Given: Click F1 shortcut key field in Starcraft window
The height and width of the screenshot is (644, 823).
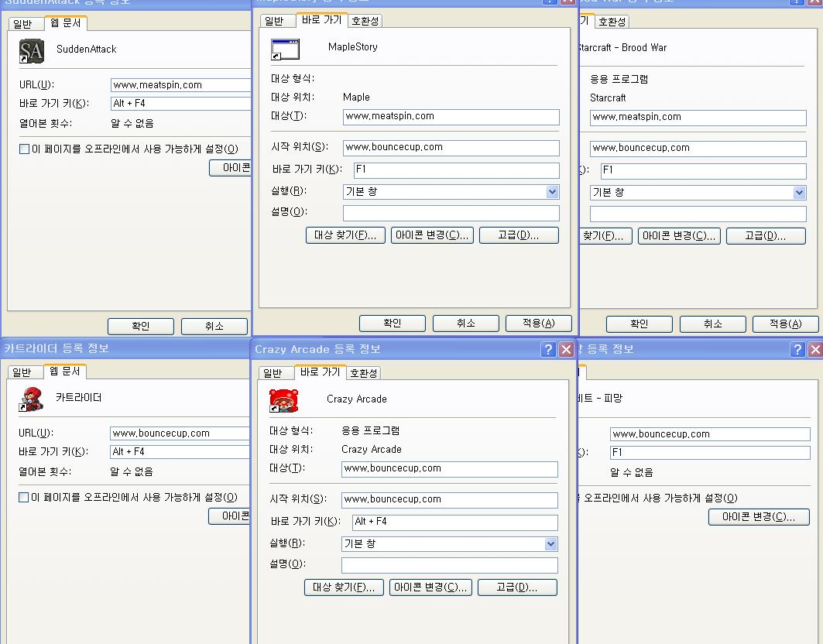Looking at the screenshot, I should point(703,170).
